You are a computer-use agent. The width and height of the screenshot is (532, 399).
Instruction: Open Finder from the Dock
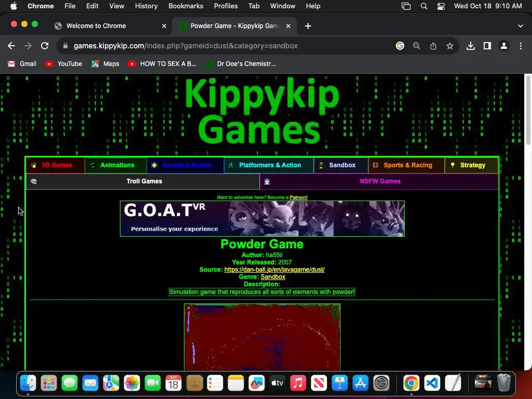click(28, 383)
